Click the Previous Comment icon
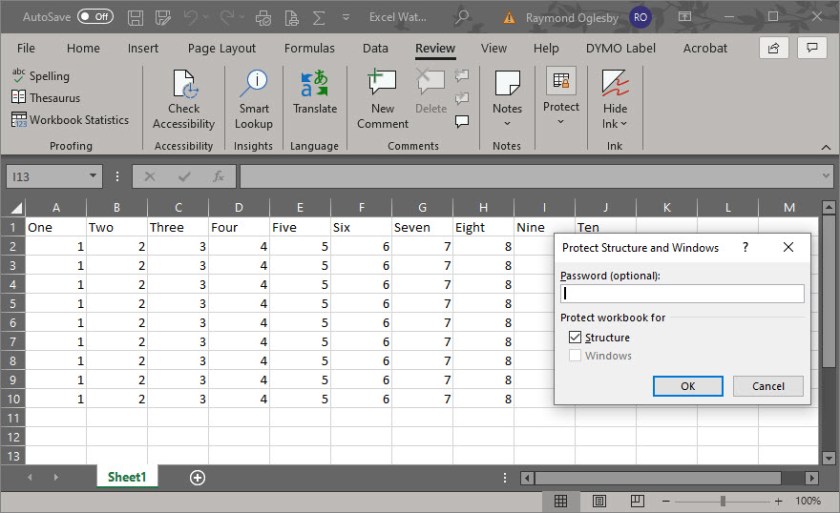This screenshot has width=840, height=513. (x=462, y=76)
